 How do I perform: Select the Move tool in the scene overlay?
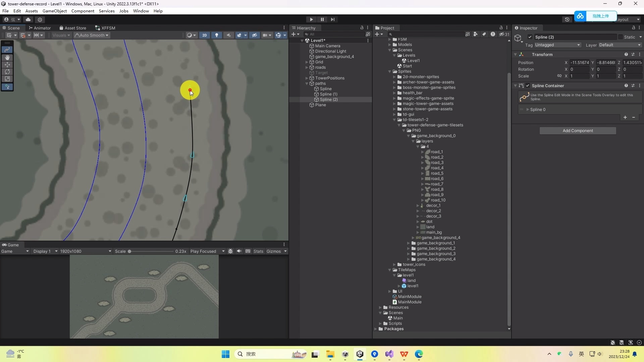tap(7, 65)
